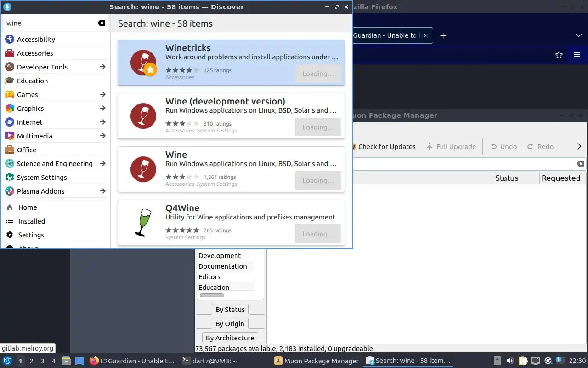Screen dimensions: 588x368
Task: Switch to E2Guardian Firefox taskbar entry
Action: pos(132,361)
